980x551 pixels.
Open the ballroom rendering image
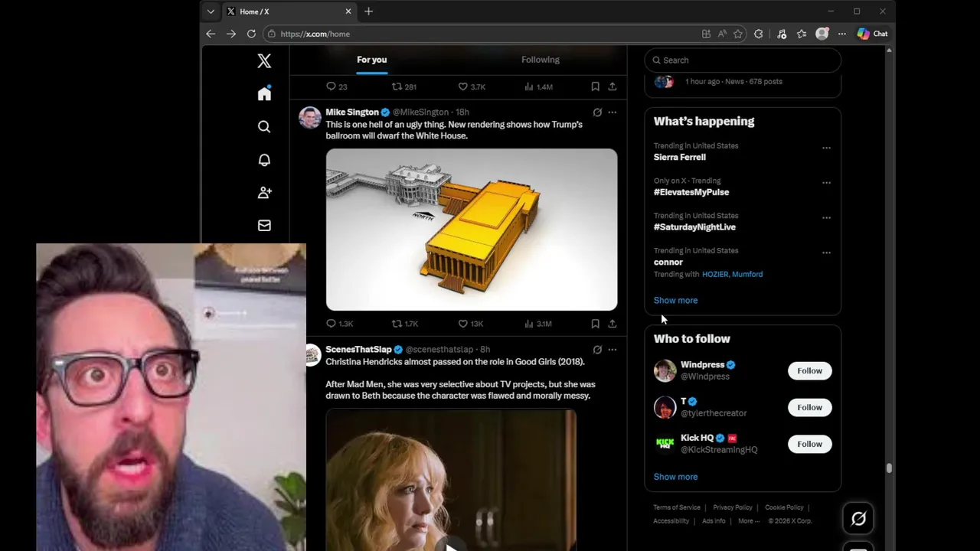click(x=472, y=230)
